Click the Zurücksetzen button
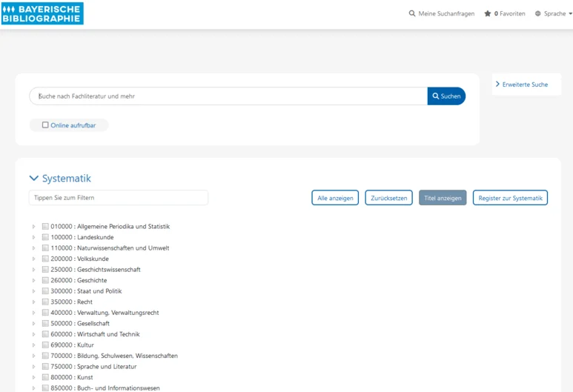 [389, 198]
